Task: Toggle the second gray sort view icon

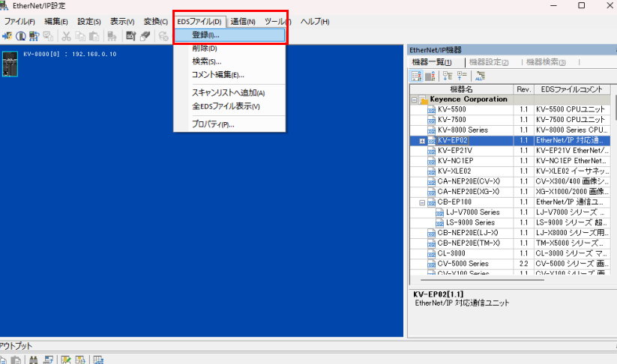Action: 430,76
